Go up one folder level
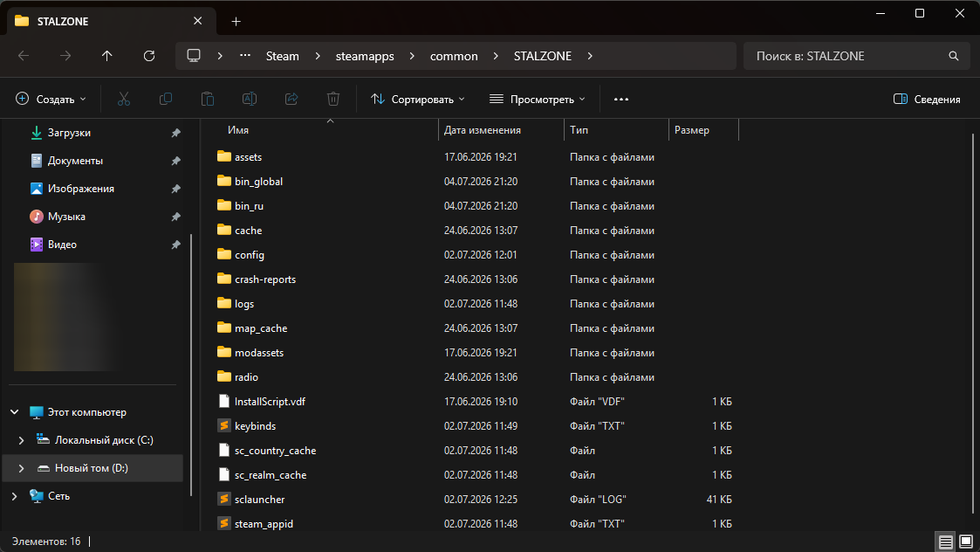This screenshot has height=552, width=980. pyautogui.click(x=106, y=56)
